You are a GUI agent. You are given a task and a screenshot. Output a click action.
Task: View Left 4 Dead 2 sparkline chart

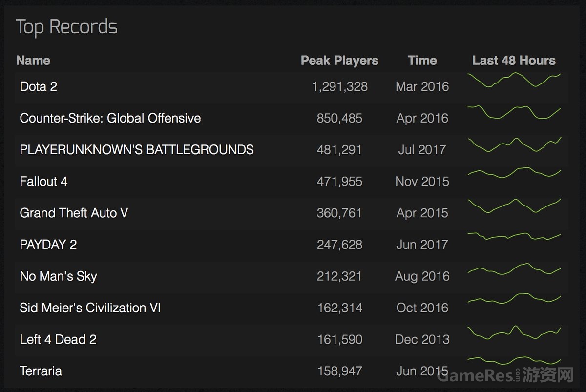coord(514,332)
